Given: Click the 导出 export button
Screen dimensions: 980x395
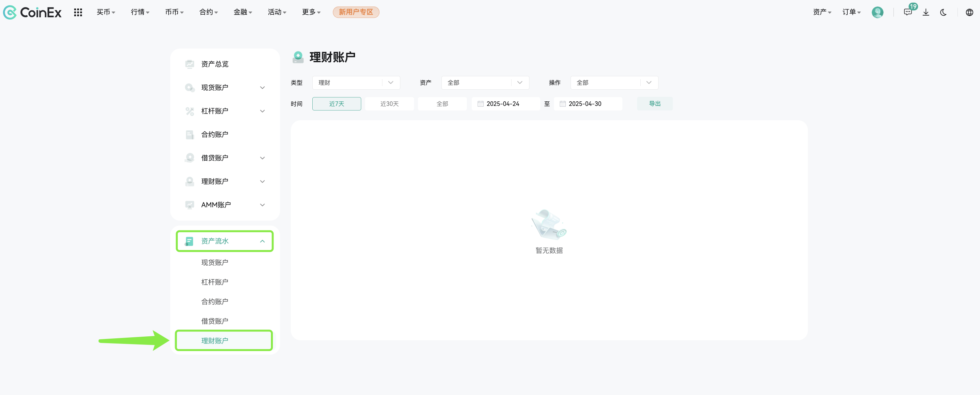Looking at the screenshot, I should pos(654,104).
